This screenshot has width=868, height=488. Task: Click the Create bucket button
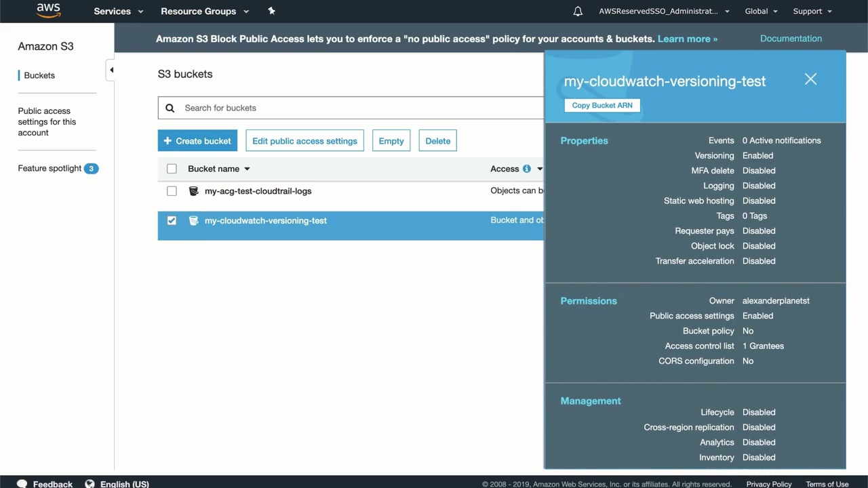point(197,140)
